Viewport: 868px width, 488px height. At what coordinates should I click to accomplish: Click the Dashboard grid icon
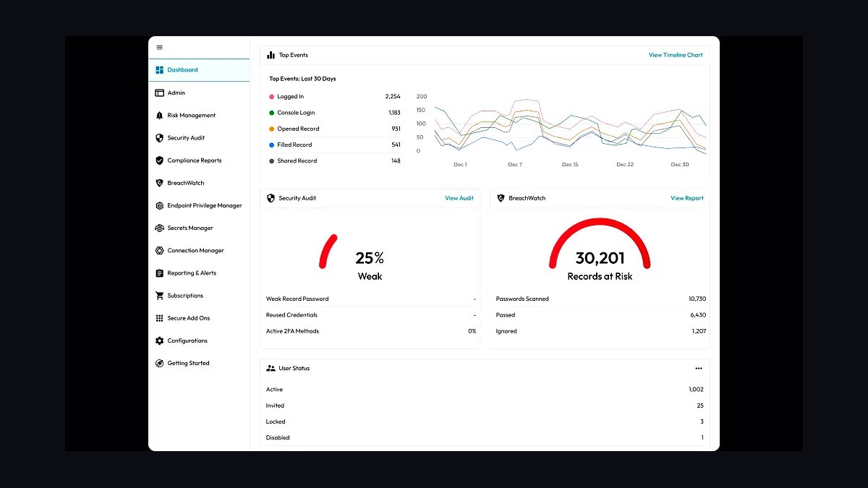(x=160, y=70)
